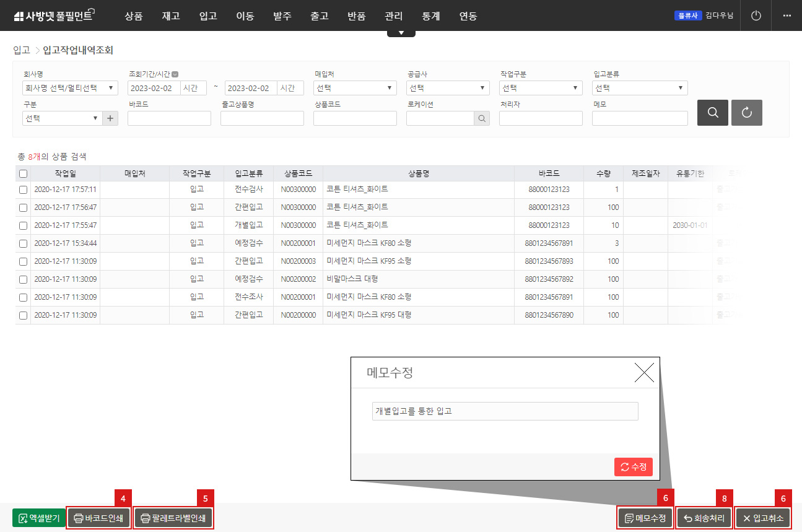The image size is (802, 532).
Task: Check the row dated 2020-12-17 17:57:11
Action: (x=23, y=190)
